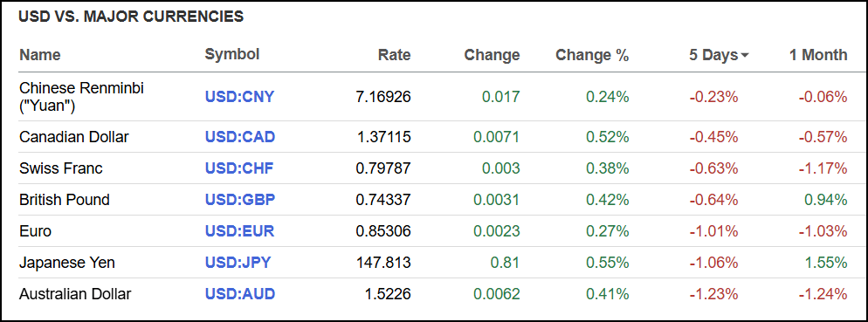Viewport: 868px width, 322px height.
Task: Click the change percent 0.27%
Action: click(608, 230)
